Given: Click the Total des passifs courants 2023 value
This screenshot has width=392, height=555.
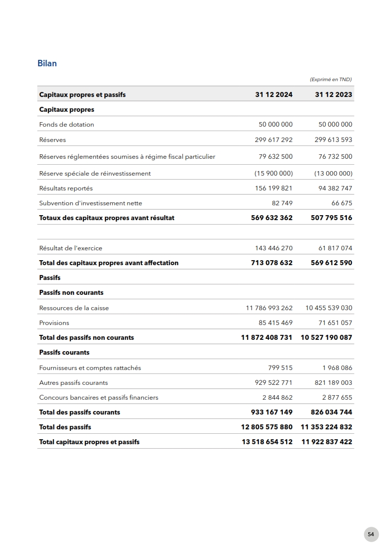Looking at the screenshot, I should 332,412.
